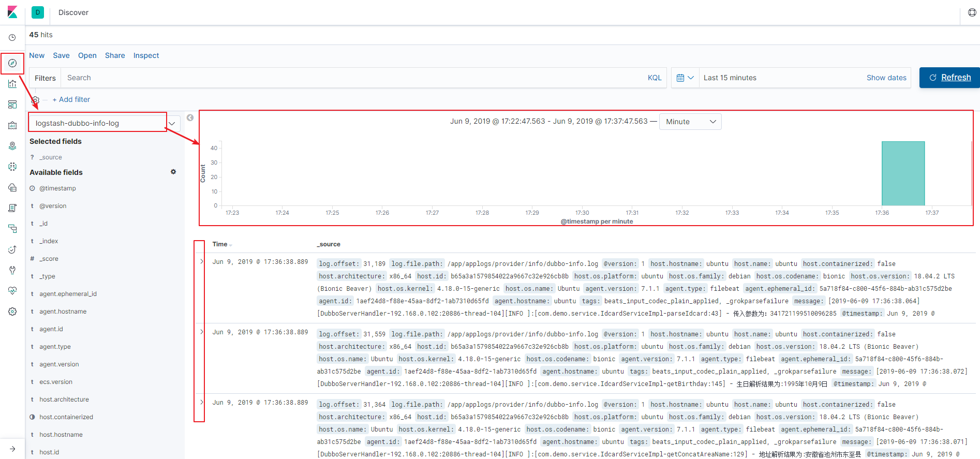Open Uptime icon in sidebar

pyautogui.click(x=12, y=249)
